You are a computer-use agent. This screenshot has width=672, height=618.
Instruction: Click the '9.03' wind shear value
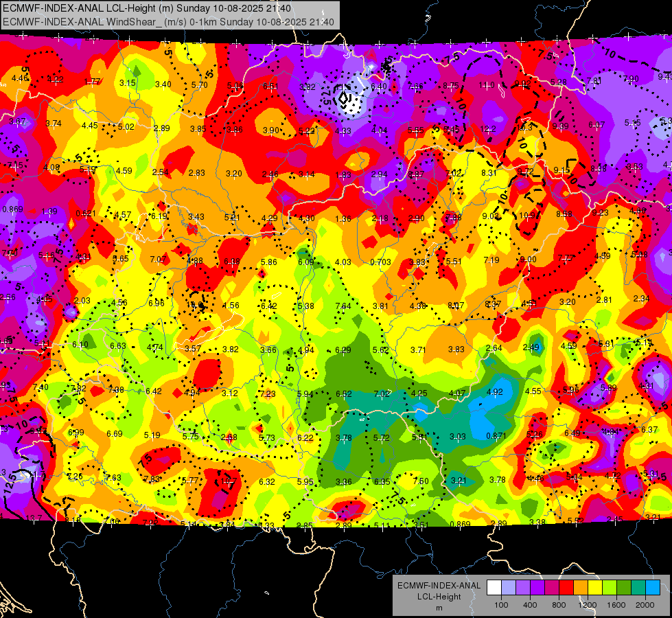coord(490,216)
